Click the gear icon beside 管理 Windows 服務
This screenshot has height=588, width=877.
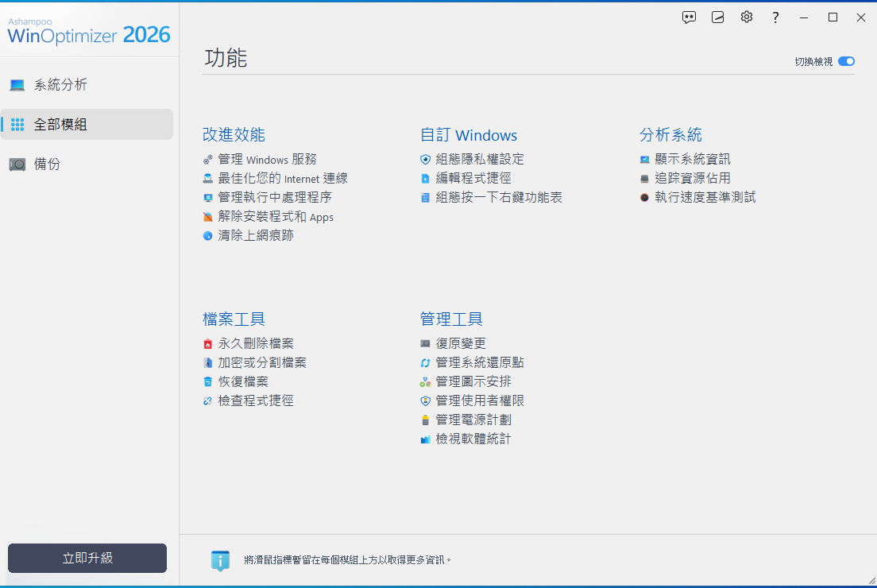point(207,160)
